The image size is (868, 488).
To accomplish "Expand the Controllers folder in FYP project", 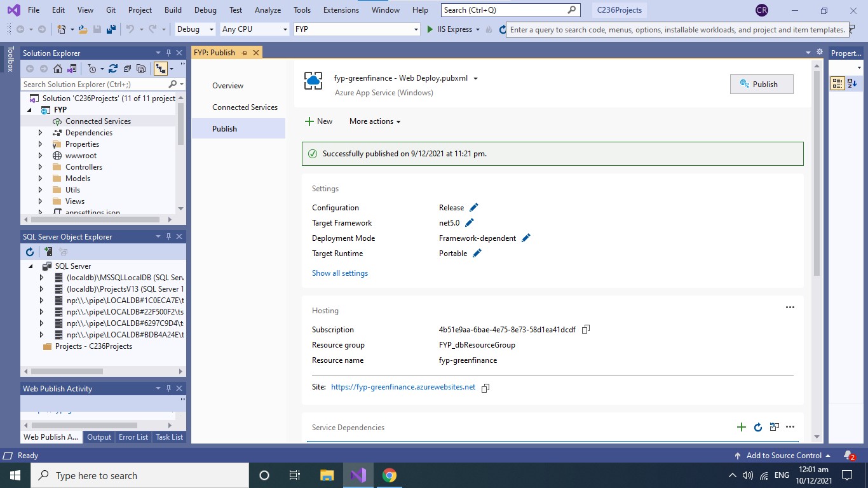I will (x=40, y=166).
